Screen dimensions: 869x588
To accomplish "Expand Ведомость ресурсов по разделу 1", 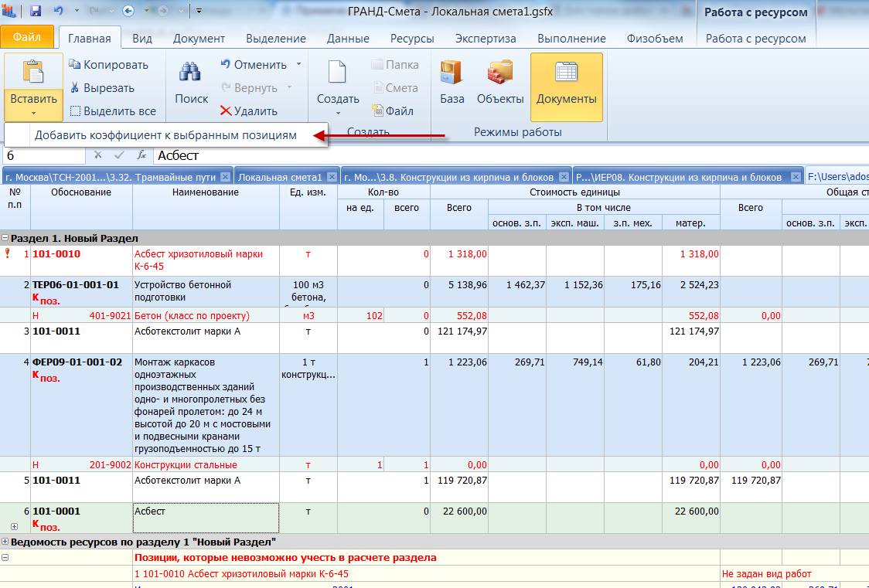I will pos(5,542).
